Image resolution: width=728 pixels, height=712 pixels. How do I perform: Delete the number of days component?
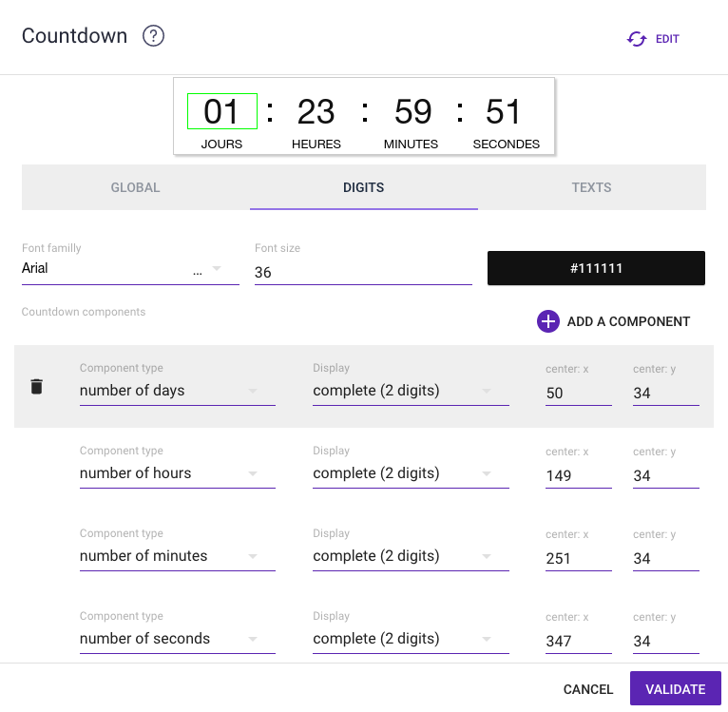(36, 386)
